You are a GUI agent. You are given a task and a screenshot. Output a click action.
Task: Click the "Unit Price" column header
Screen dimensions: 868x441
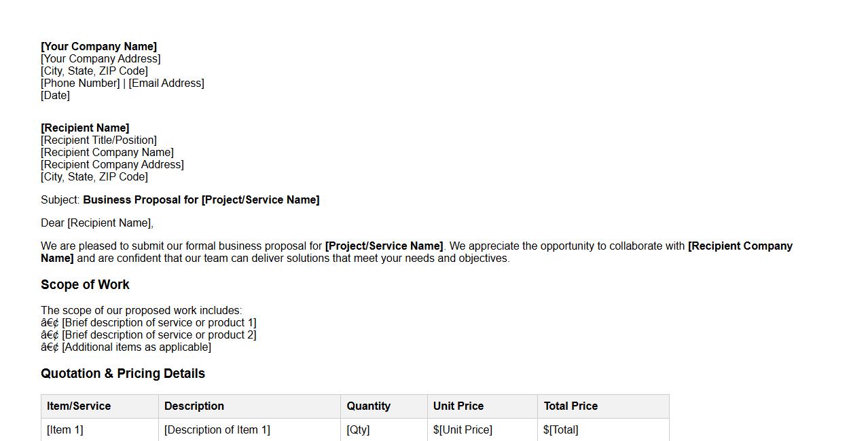click(x=458, y=406)
